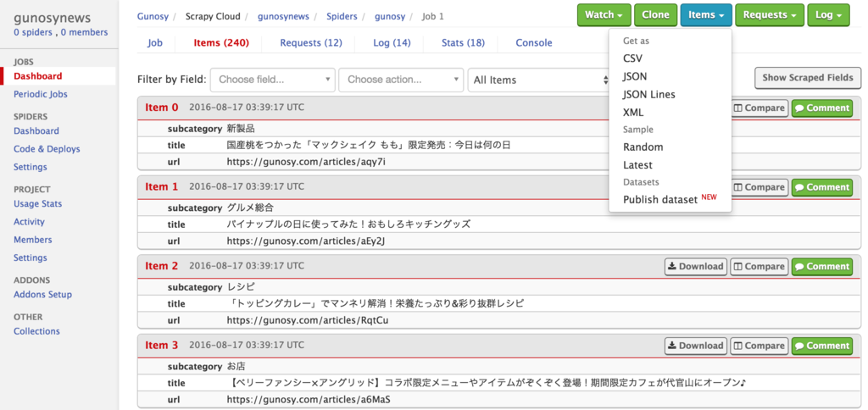Click Compare button for Item 2

(759, 266)
